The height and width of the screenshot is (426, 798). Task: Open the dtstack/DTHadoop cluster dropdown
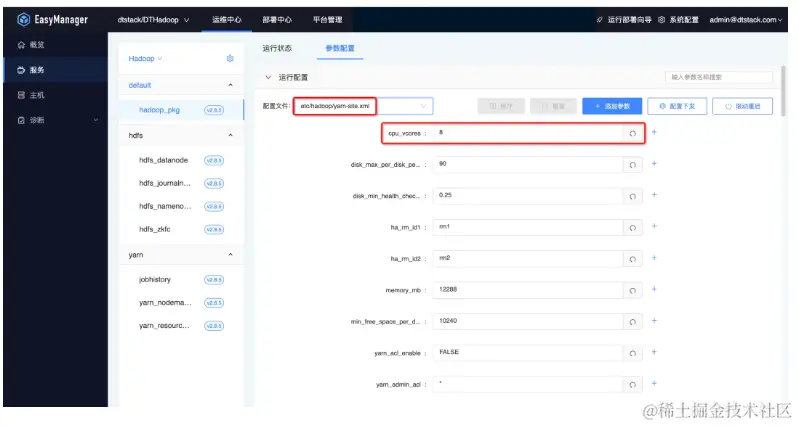pyautogui.click(x=153, y=20)
